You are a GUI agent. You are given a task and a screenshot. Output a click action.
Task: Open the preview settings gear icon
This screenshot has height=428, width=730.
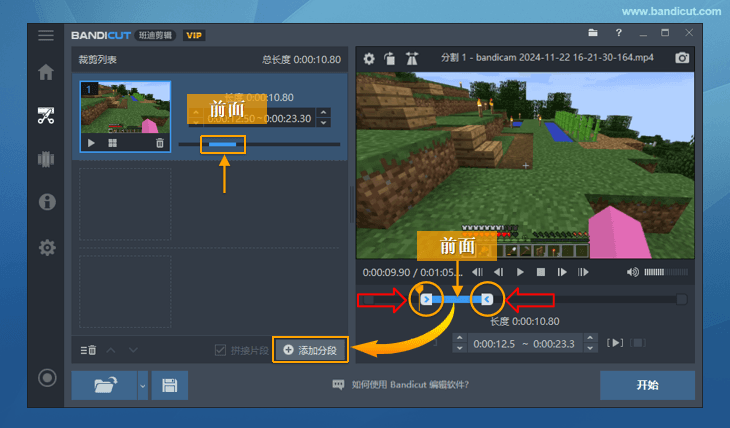[369, 59]
